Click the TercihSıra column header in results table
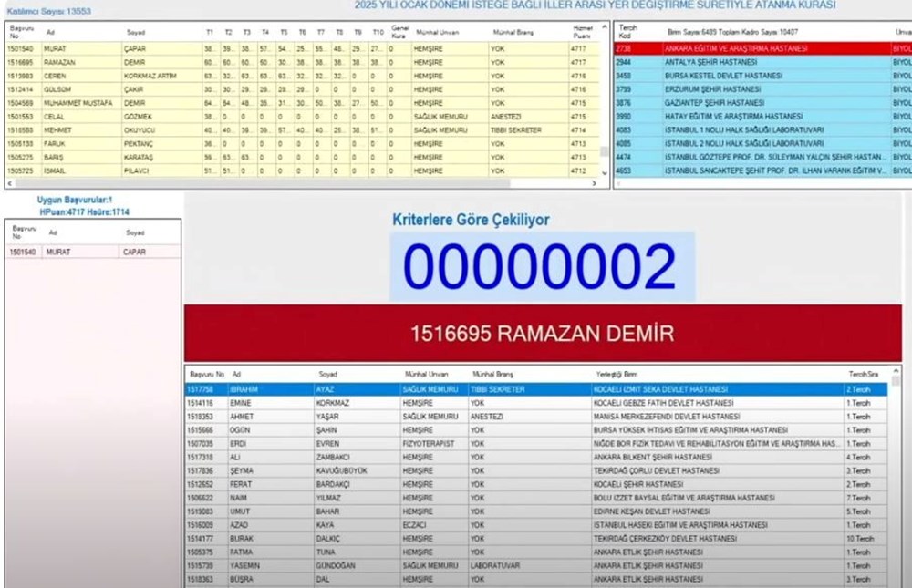Viewport: 912px width, 588px height. [862, 374]
